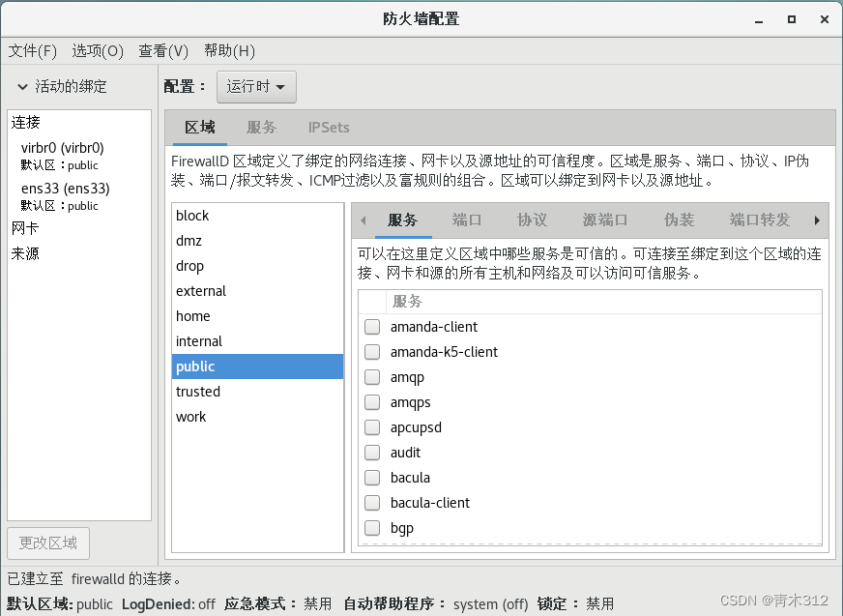The width and height of the screenshot is (843, 616).
Task: Select the home zone
Action: pyautogui.click(x=257, y=316)
